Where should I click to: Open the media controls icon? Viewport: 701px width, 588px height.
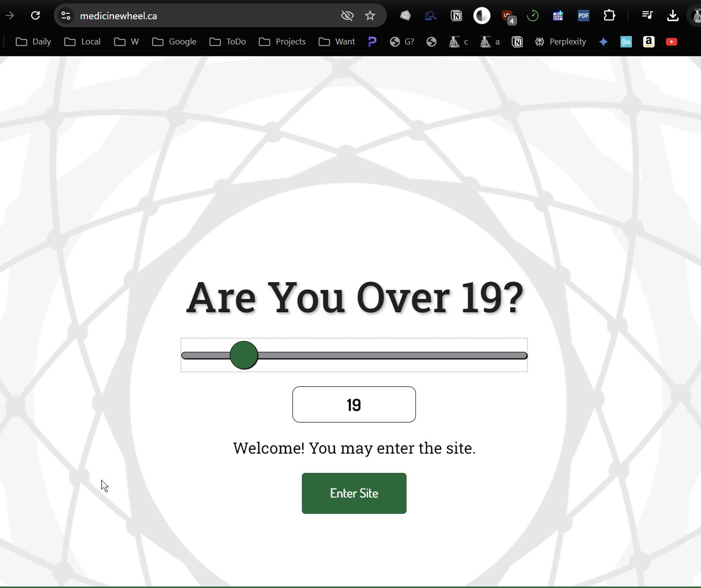pos(647,16)
